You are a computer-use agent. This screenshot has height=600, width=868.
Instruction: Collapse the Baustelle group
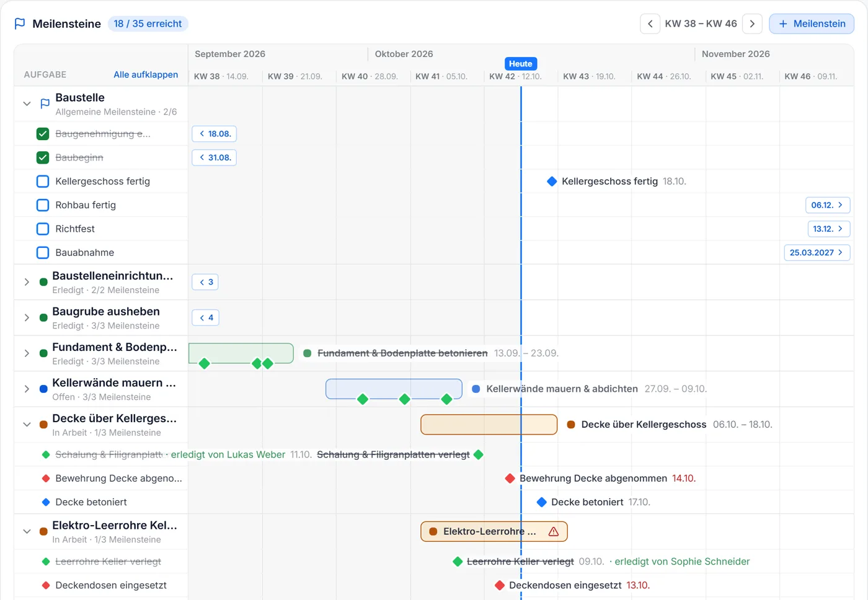(x=27, y=104)
